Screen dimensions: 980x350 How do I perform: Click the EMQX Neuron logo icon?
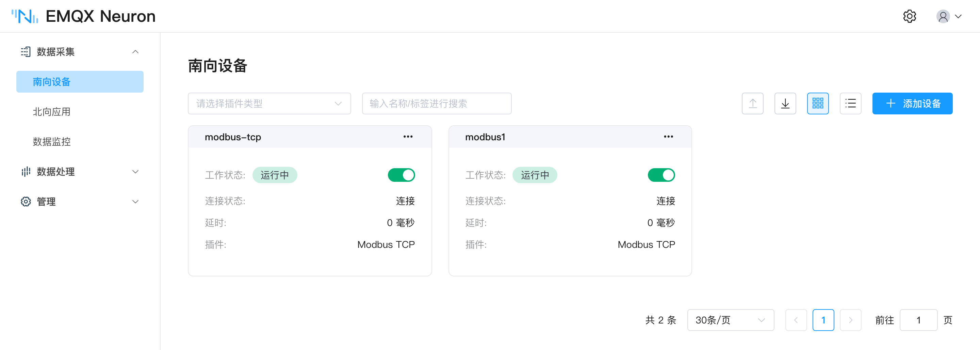coord(25,16)
